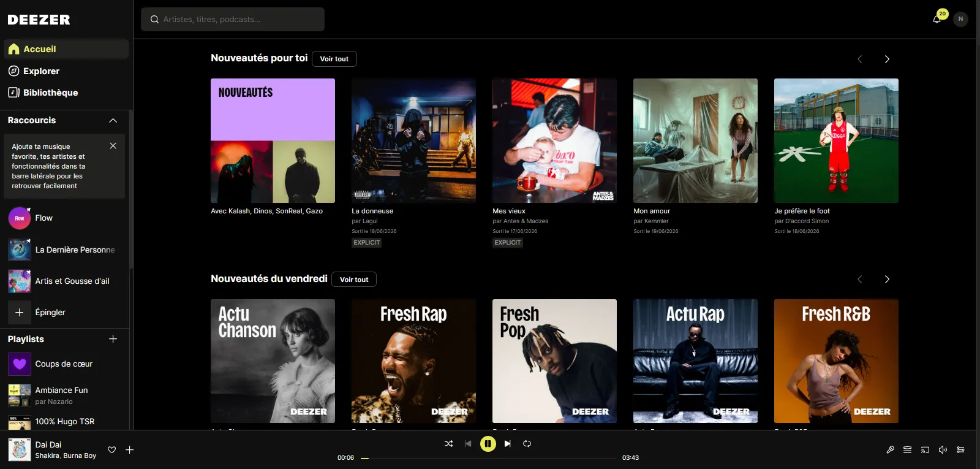The width and height of the screenshot is (980, 469).
Task: Click the Épingler plus icon
Action: pyautogui.click(x=20, y=312)
